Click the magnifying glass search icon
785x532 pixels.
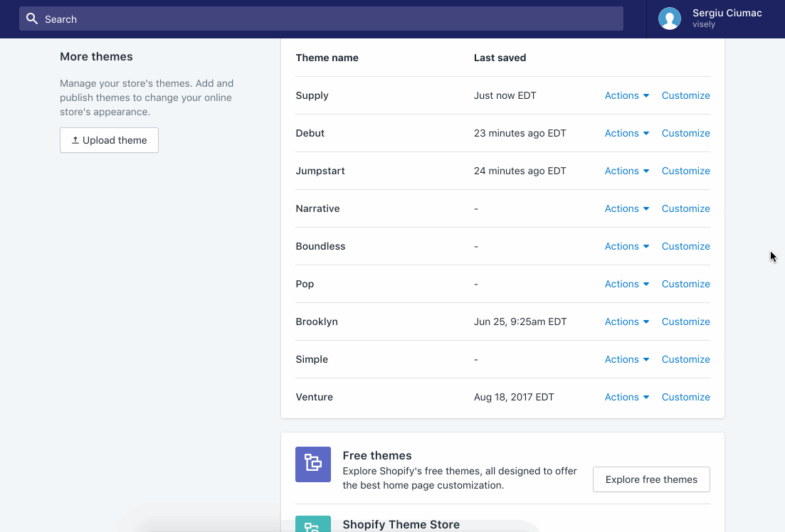point(31,19)
